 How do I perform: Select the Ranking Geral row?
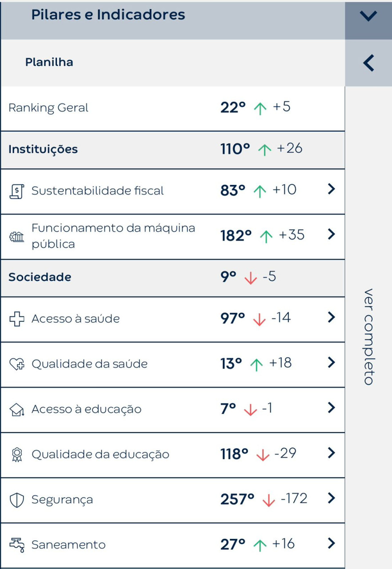pyautogui.click(x=172, y=108)
